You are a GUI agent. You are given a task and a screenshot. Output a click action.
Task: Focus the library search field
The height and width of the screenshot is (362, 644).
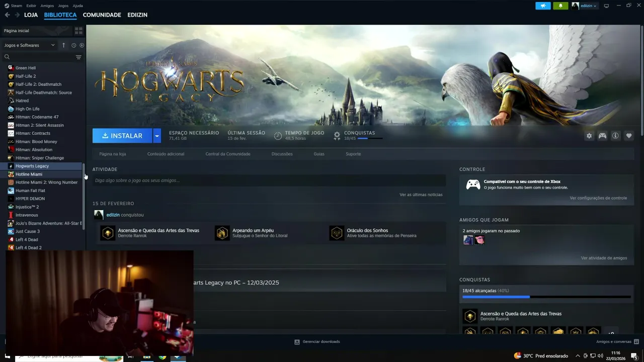[39, 57]
